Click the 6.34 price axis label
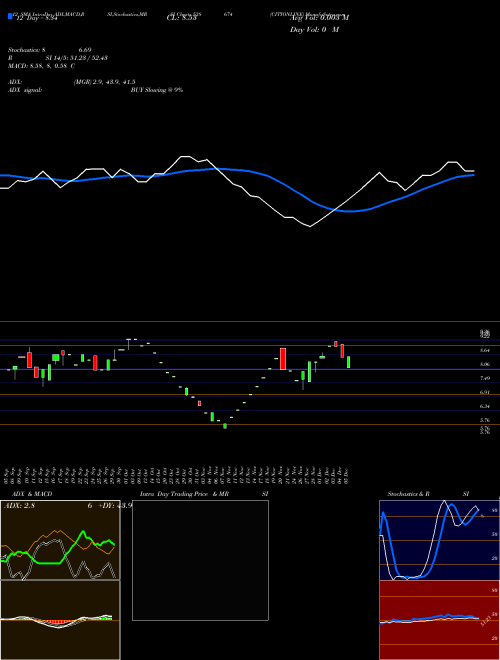The width and height of the screenshot is (500, 660). pos(484,406)
